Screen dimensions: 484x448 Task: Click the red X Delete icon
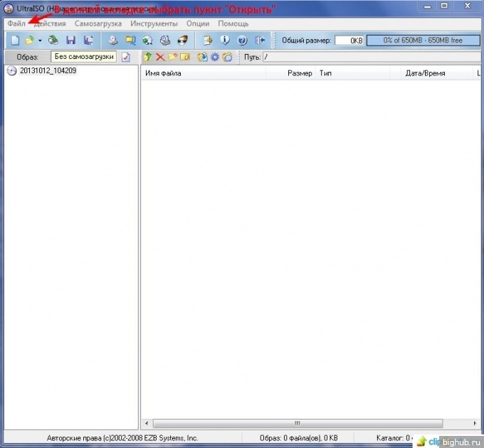[x=160, y=57]
